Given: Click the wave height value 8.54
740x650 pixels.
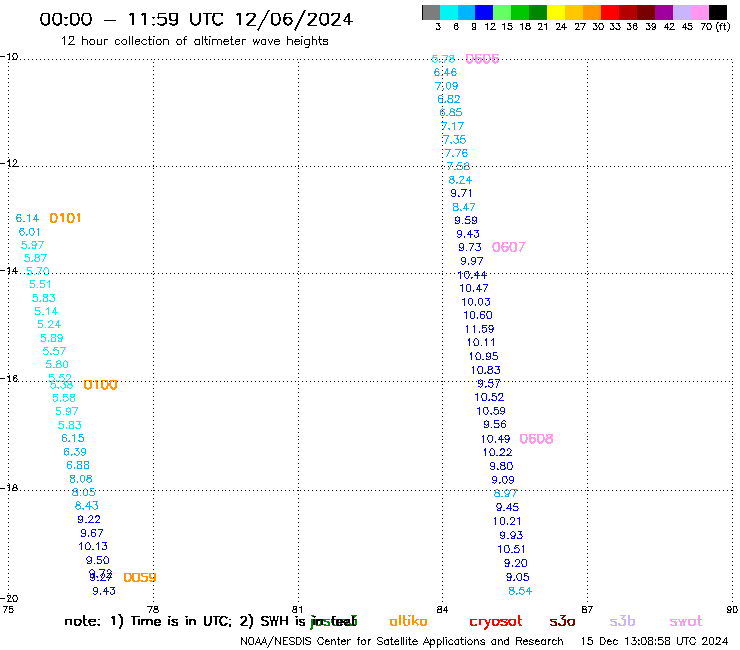Looking at the screenshot, I should 520,591.
